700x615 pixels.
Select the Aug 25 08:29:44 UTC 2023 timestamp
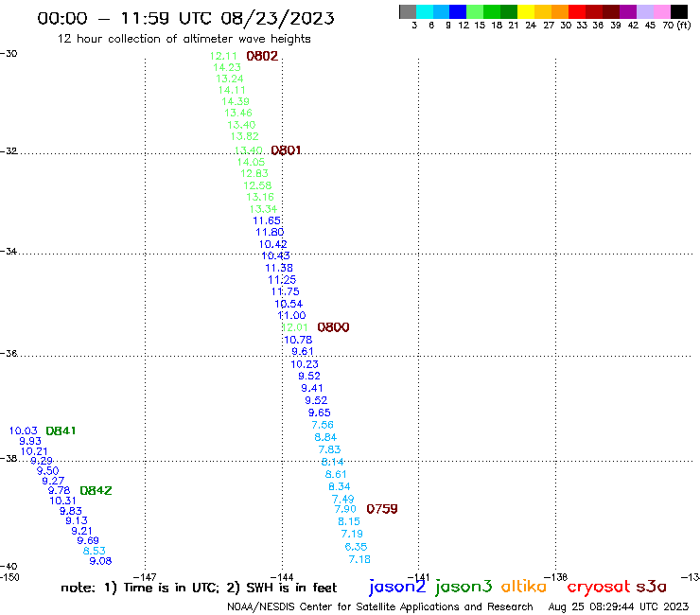tap(619, 607)
